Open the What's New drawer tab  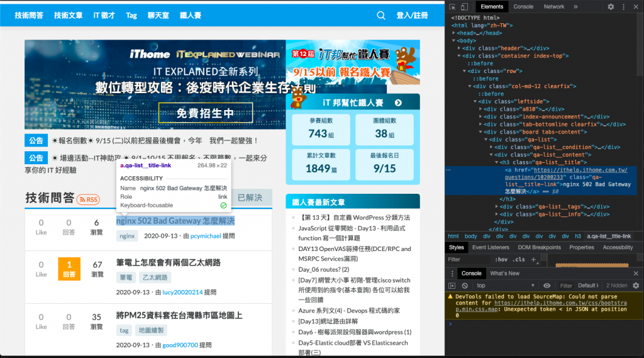point(505,273)
